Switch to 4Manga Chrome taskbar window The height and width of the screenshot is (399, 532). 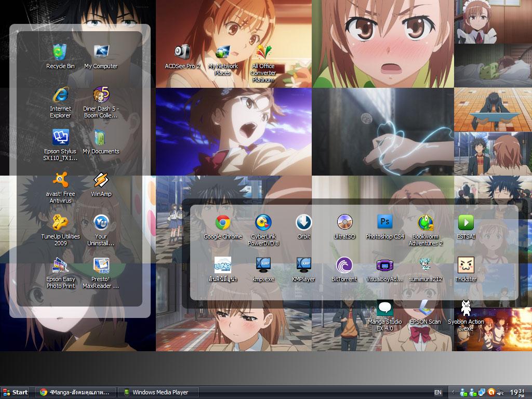coord(76,392)
